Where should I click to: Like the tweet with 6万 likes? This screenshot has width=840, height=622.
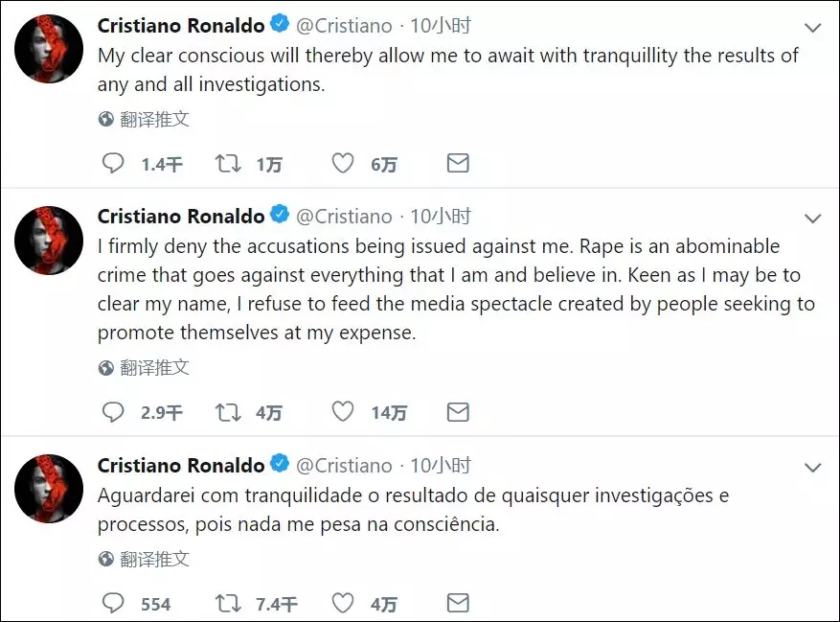pos(343,164)
